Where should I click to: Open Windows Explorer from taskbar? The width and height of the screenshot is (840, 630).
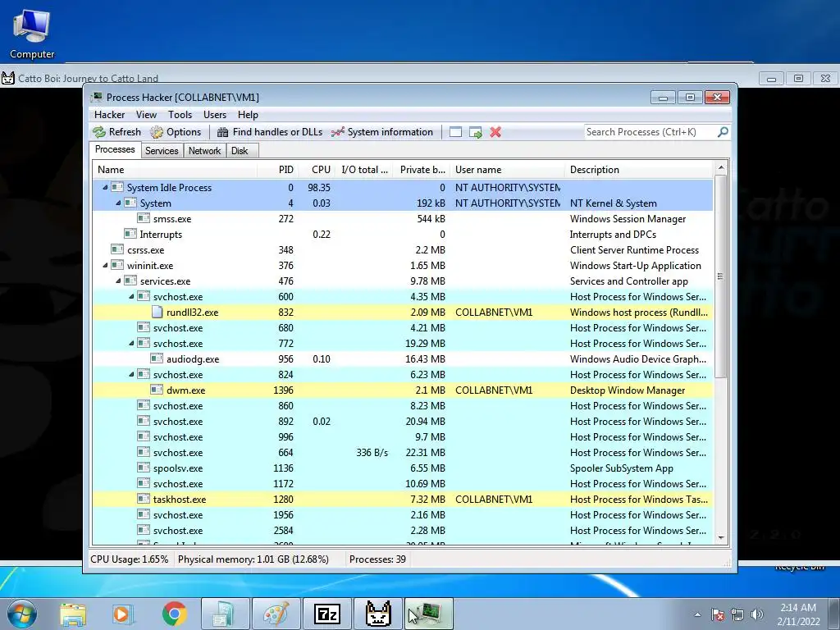coord(73,614)
